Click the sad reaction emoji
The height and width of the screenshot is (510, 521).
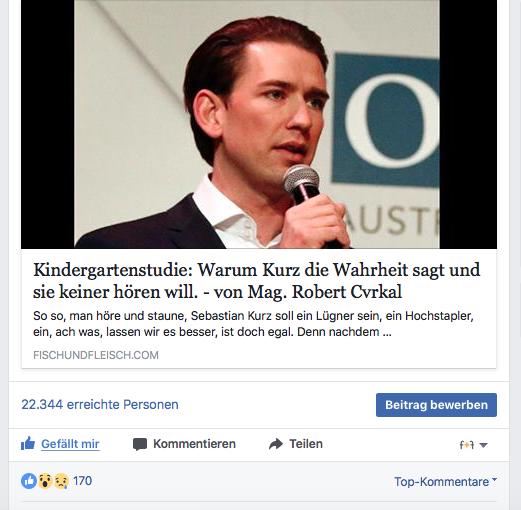pyautogui.click(x=61, y=481)
